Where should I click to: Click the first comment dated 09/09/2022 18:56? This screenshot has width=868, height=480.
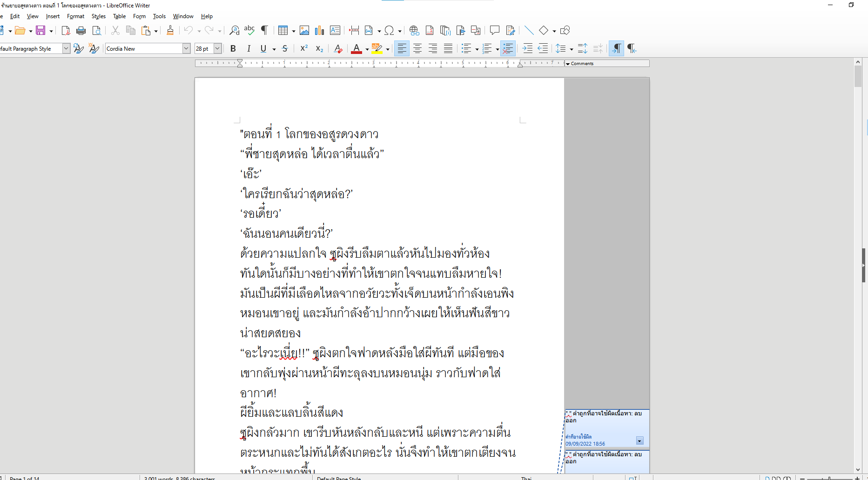point(607,428)
